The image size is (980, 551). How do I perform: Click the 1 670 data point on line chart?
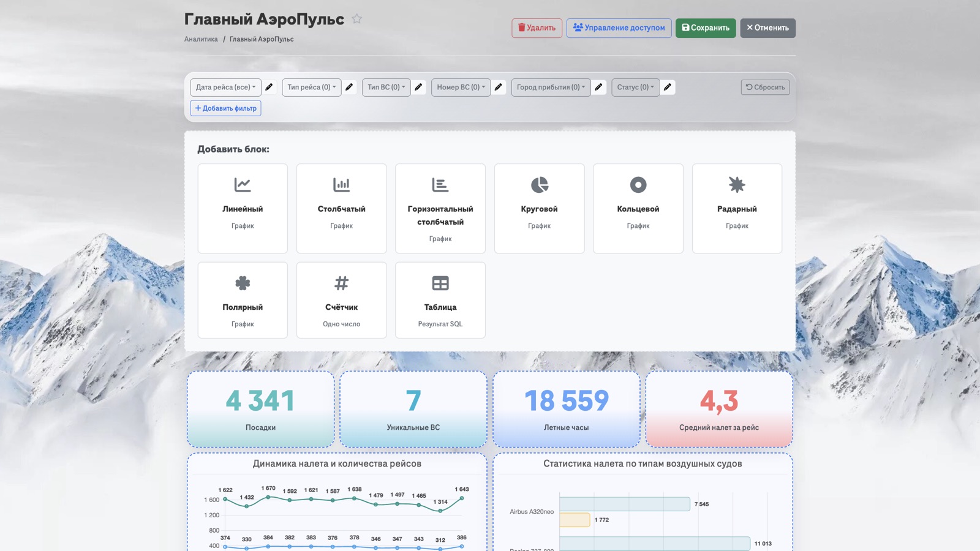coord(268,497)
